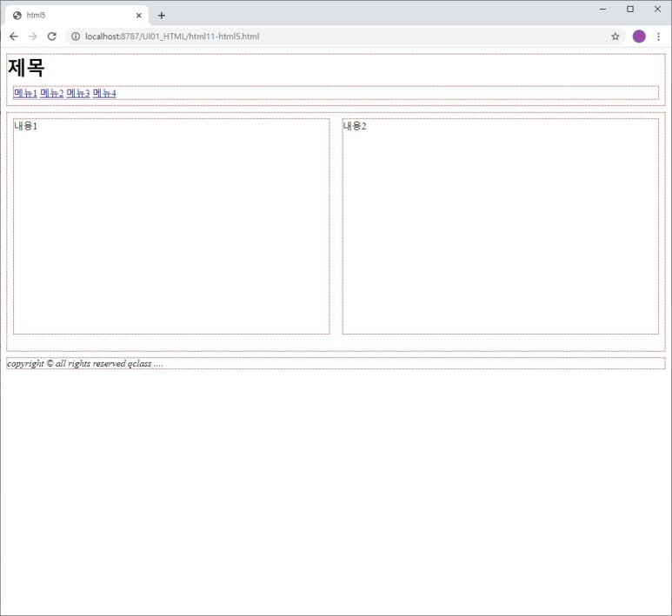
Task: Open the 메뉴2 link
Action: tap(52, 93)
